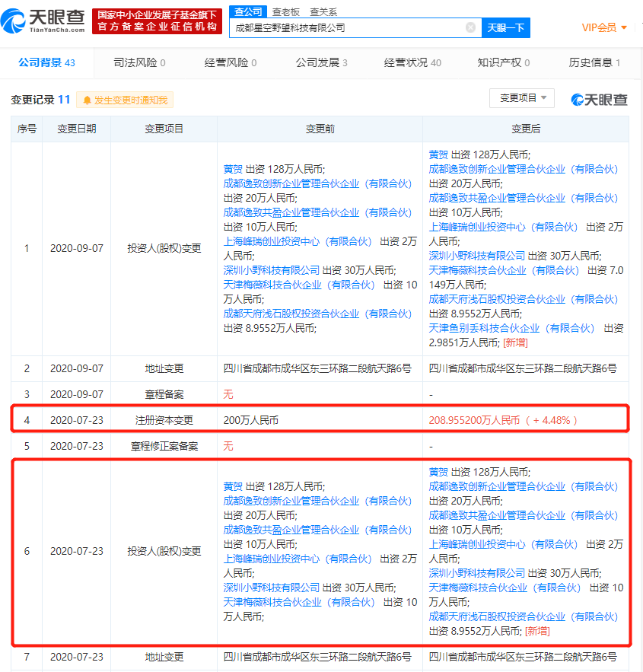The height and width of the screenshot is (672, 643).
Task: Open 成都天府浅石股权投资合伙企业 link in row 1 变更后
Action: click(523, 299)
